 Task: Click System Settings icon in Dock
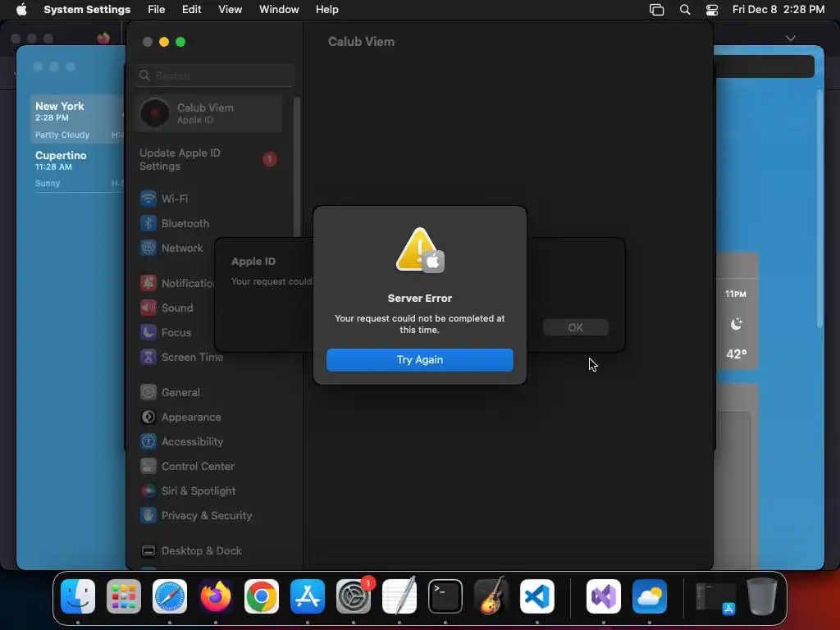tap(354, 596)
